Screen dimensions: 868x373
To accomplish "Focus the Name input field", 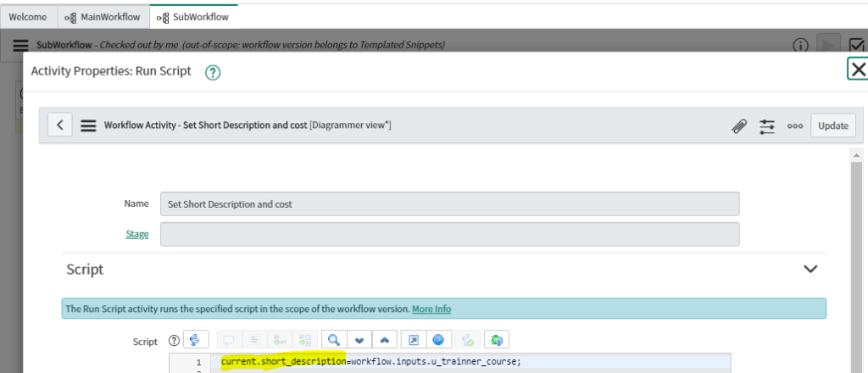I will (449, 203).
